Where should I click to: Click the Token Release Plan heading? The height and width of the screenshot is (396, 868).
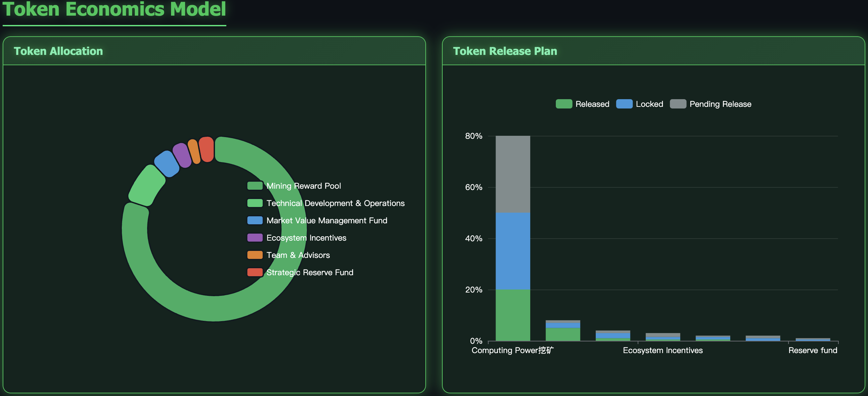(x=505, y=51)
